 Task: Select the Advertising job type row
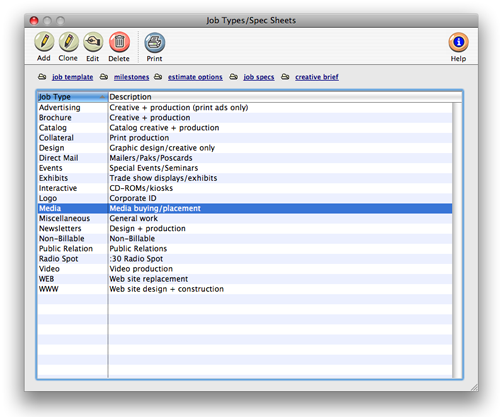coord(245,108)
